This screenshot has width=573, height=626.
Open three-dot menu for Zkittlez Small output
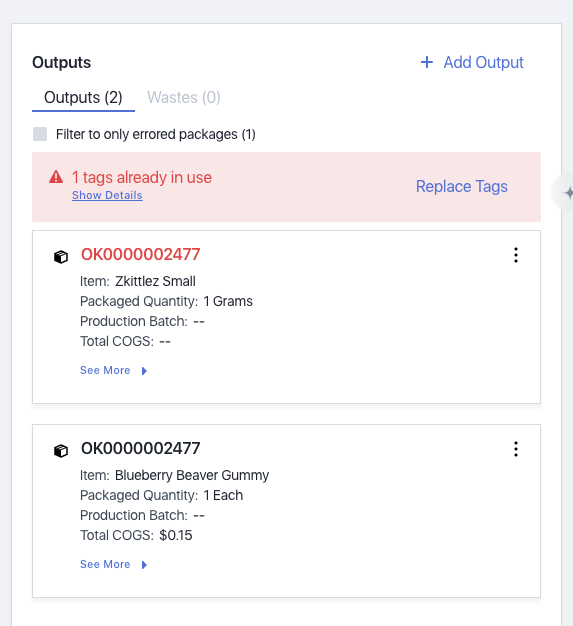coord(516,255)
